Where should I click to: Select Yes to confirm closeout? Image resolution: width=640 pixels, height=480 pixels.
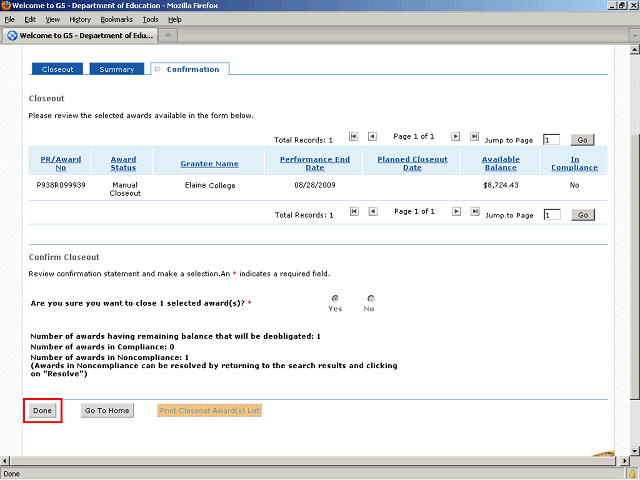tap(335, 298)
